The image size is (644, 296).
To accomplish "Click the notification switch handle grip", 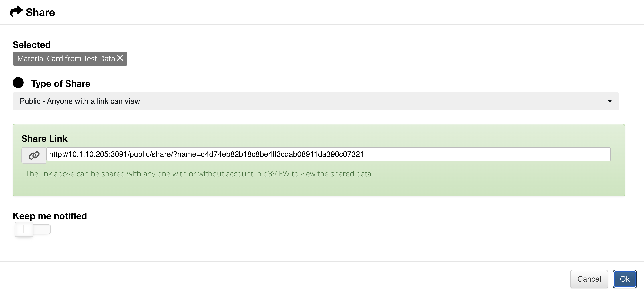I will pos(24,229).
